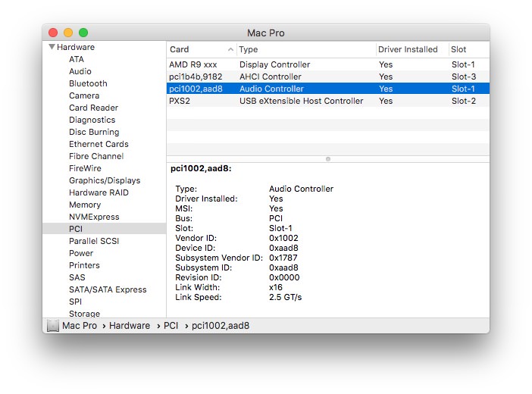Select Hardware RAID in the sidebar
Image resolution: width=532 pixels, height=394 pixels.
[99, 192]
